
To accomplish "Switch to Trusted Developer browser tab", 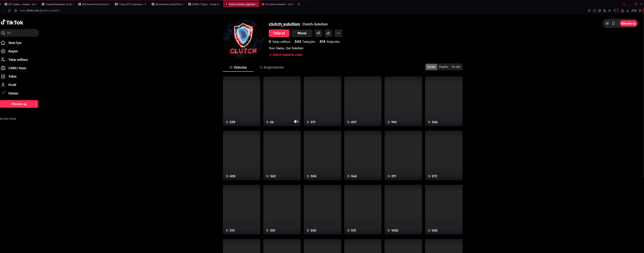I will (x=58, y=4).
